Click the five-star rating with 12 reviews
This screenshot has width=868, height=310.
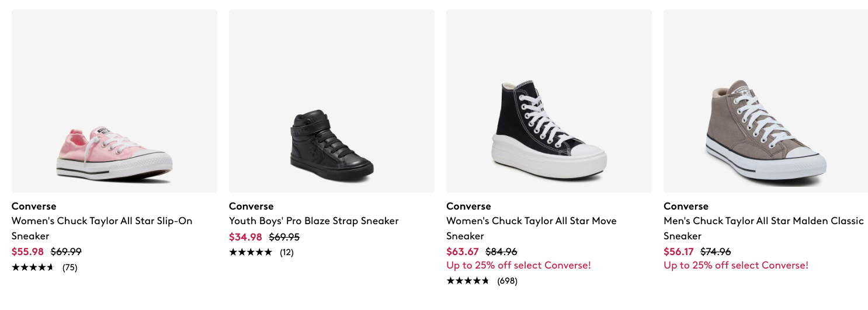click(251, 252)
